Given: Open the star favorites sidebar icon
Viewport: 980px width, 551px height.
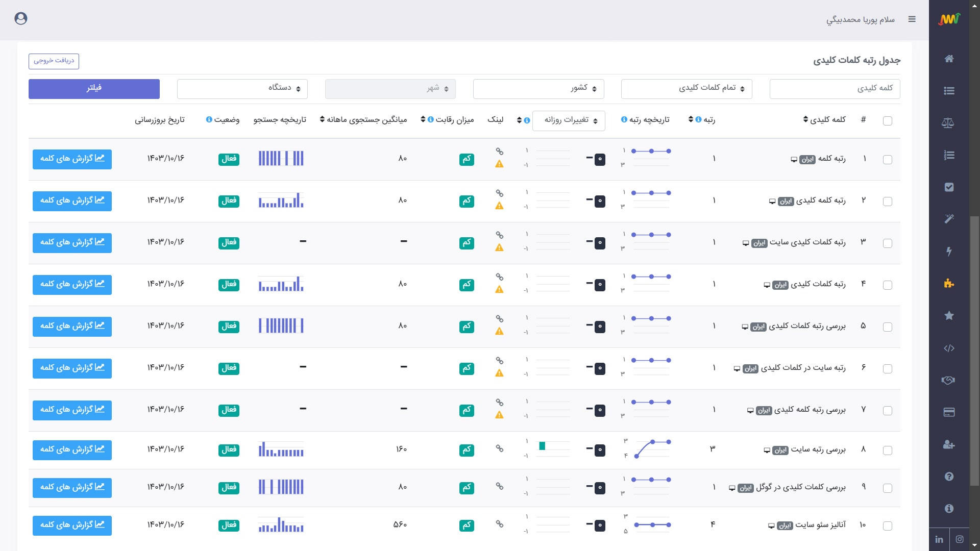Looking at the screenshot, I should (949, 316).
